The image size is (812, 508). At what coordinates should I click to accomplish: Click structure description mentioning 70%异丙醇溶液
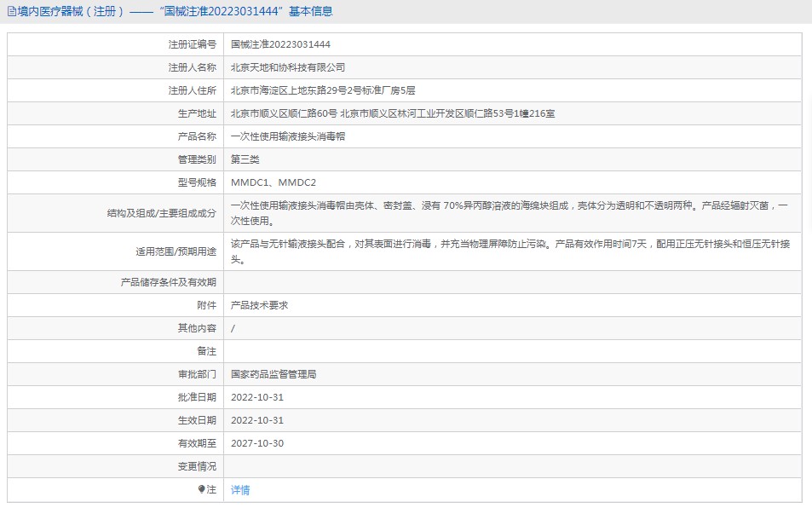(510, 213)
